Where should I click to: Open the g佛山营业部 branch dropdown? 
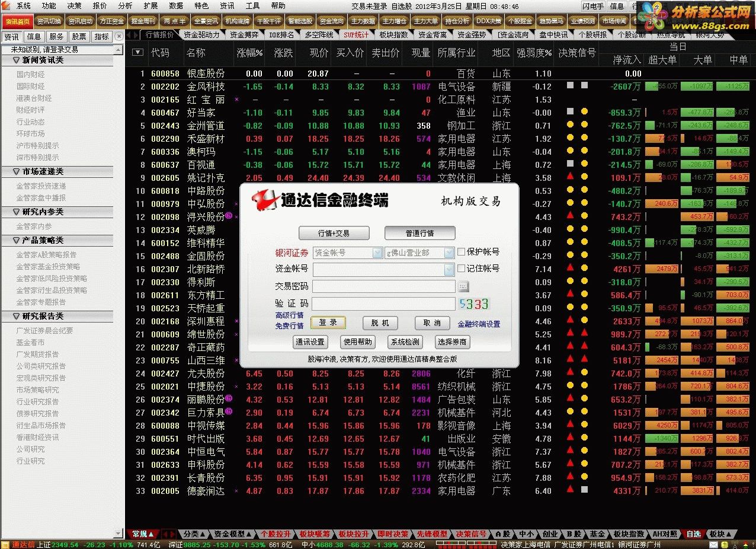[x=449, y=253]
